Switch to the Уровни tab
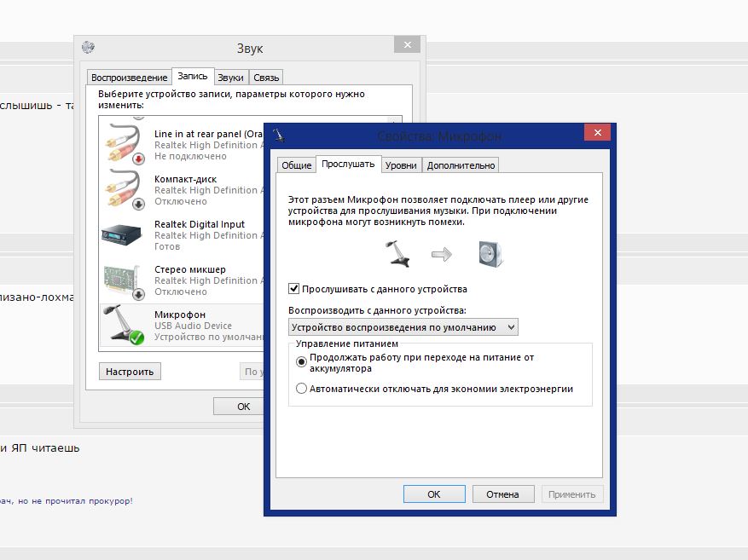The height and width of the screenshot is (560, 748). [401, 165]
